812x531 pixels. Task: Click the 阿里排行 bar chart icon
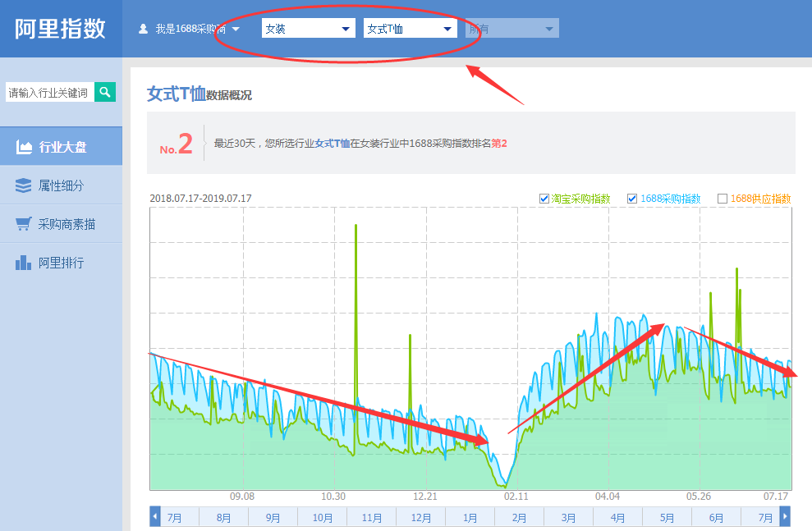(x=23, y=263)
